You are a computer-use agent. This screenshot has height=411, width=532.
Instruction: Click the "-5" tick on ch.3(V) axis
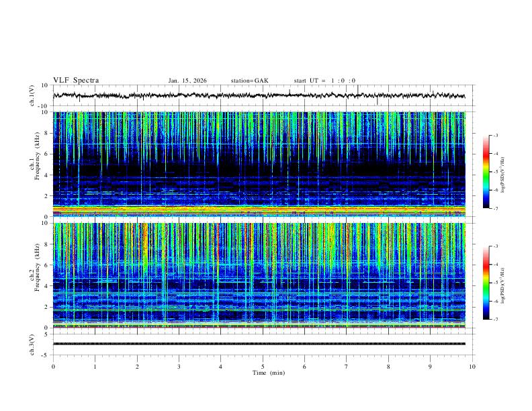(46, 355)
